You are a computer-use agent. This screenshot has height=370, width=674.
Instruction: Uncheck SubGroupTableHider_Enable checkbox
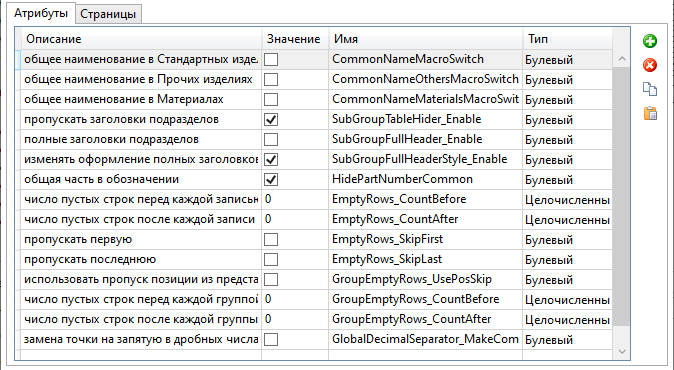coord(271,119)
